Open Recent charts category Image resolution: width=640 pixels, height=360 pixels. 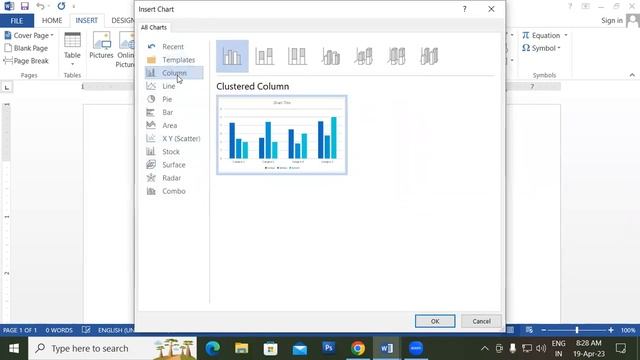click(x=174, y=47)
